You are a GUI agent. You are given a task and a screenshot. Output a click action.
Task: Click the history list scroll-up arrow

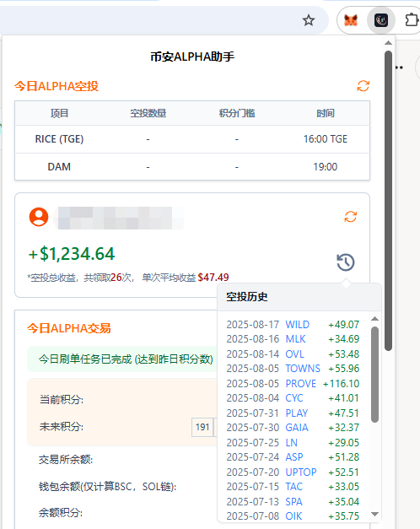pos(374,319)
